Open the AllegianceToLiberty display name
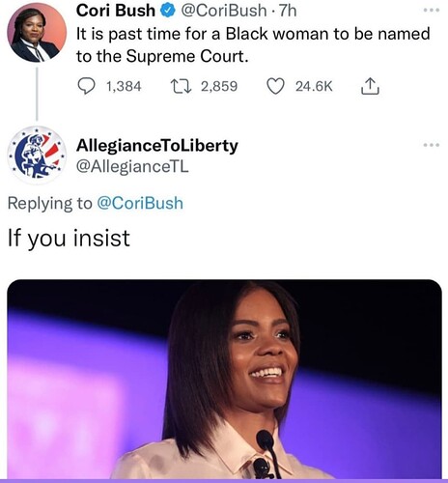This screenshot has height=483, width=448. click(157, 146)
